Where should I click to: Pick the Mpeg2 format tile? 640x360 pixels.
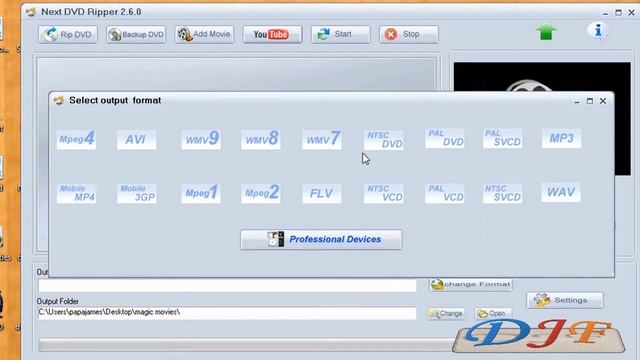pyautogui.click(x=261, y=193)
